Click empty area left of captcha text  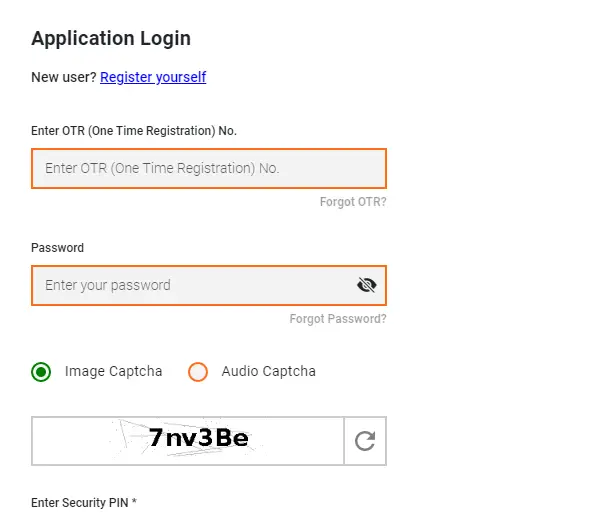[70, 441]
